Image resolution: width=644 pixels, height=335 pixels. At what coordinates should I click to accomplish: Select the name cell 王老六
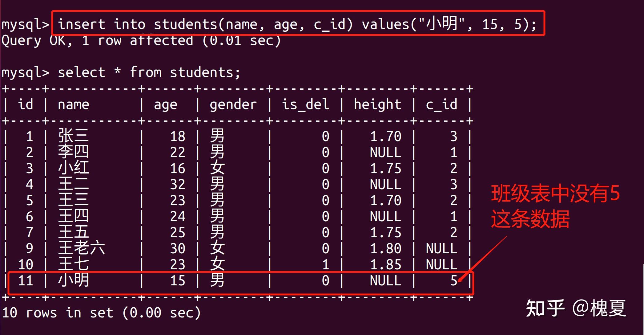pyautogui.click(x=82, y=248)
